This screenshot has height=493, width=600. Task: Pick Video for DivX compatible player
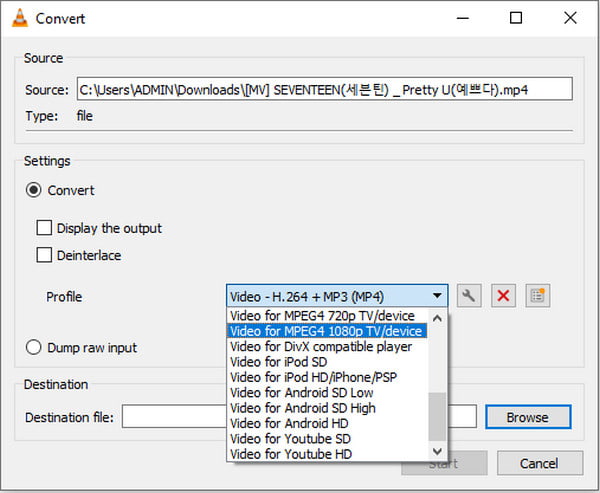321,347
